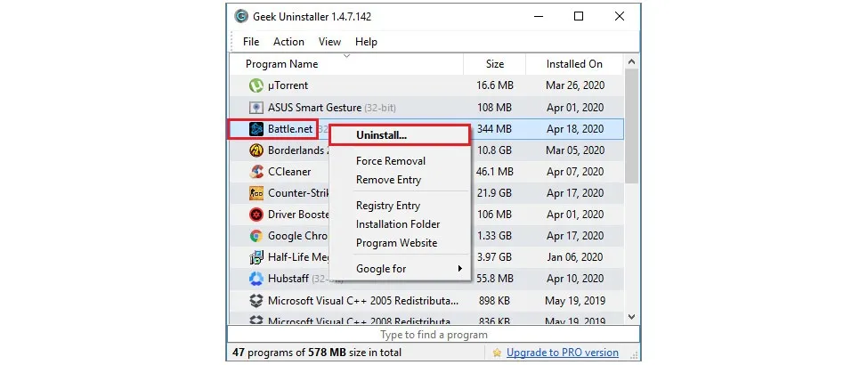Close the Geek Uninstaller window
This screenshot has width=868, height=365.
[620, 16]
